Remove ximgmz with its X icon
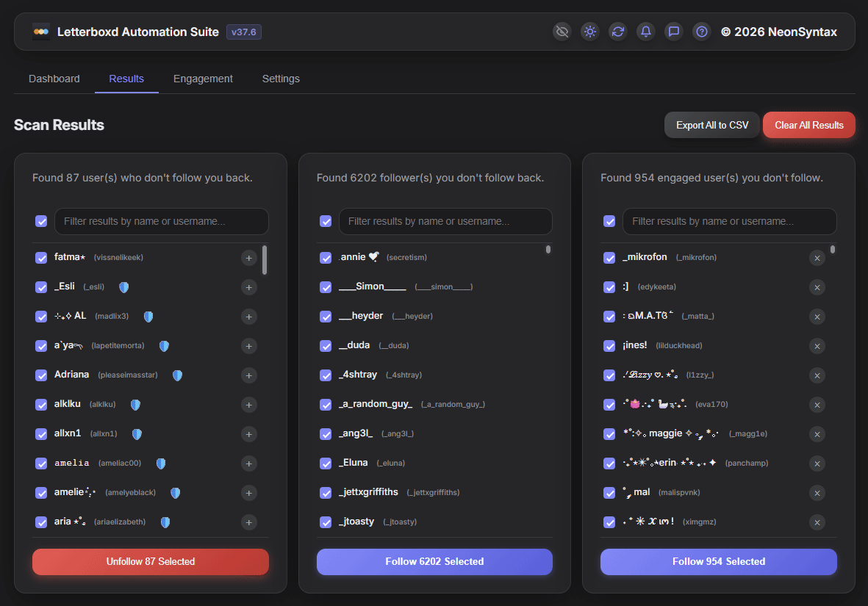Viewport: 868px width, 606px height. click(x=817, y=522)
